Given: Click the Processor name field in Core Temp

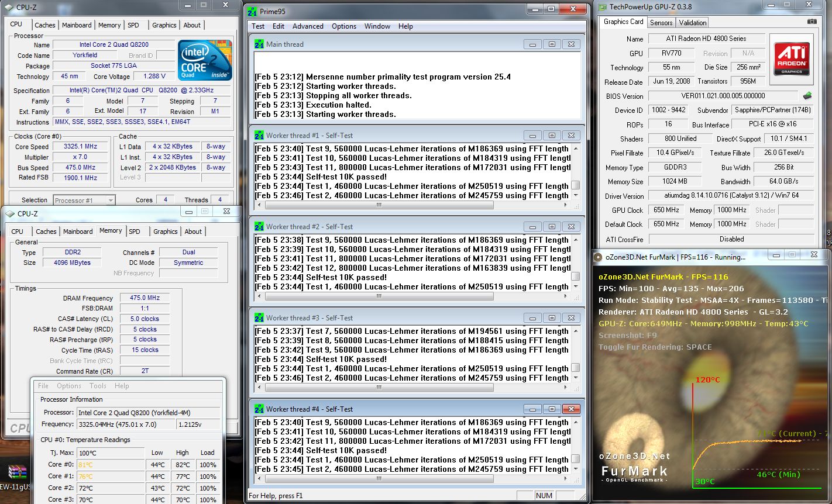Looking at the screenshot, I should 149,412.
